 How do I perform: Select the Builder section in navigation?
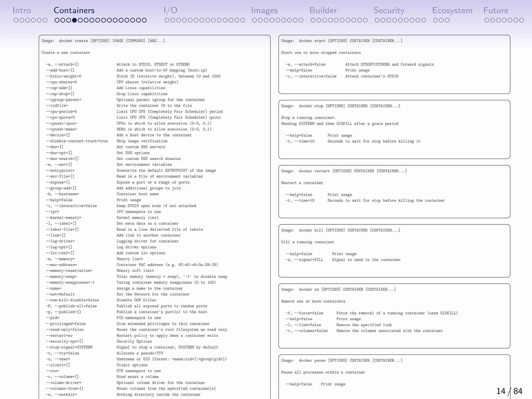point(323,10)
